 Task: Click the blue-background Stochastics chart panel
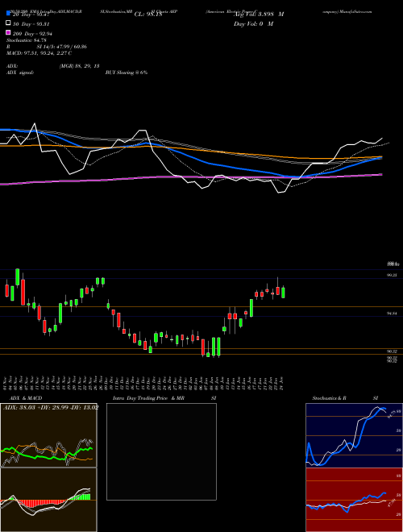coord(354,435)
